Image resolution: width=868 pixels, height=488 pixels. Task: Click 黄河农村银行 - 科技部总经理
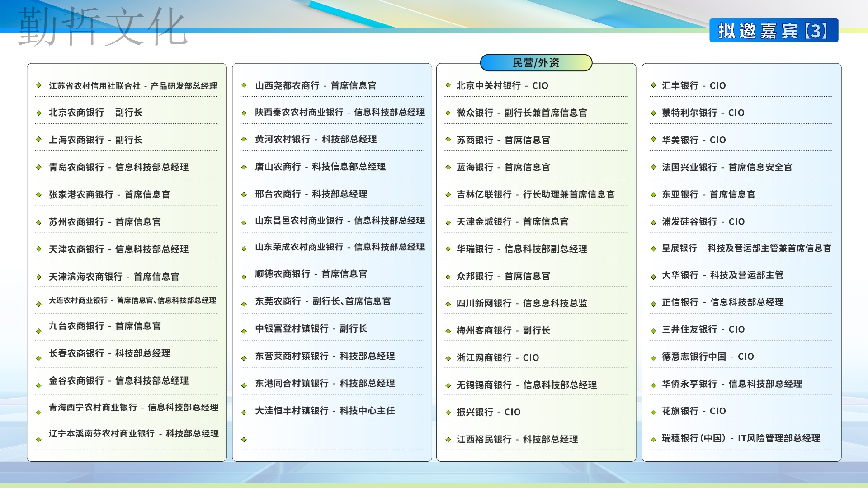point(316,139)
